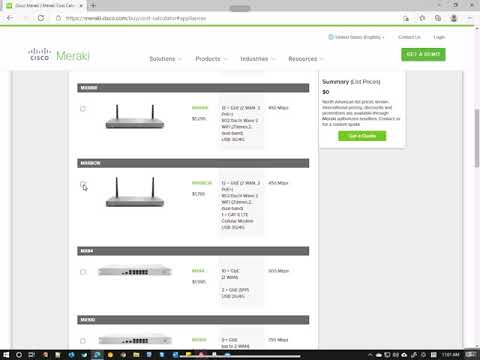Click the MX68W router product image
The height and width of the screenshot is (360, 480).
(x=135, y=117)
